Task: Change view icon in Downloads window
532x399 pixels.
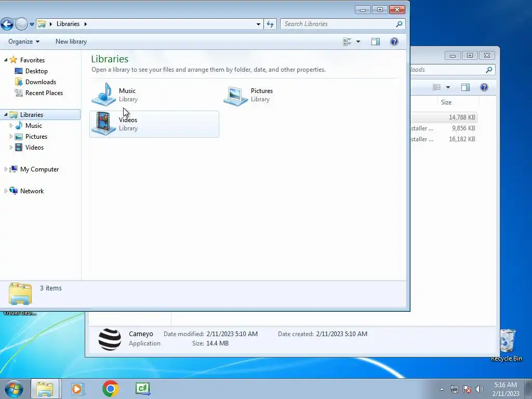Action: pyautogui.click(x=436, y=87)
